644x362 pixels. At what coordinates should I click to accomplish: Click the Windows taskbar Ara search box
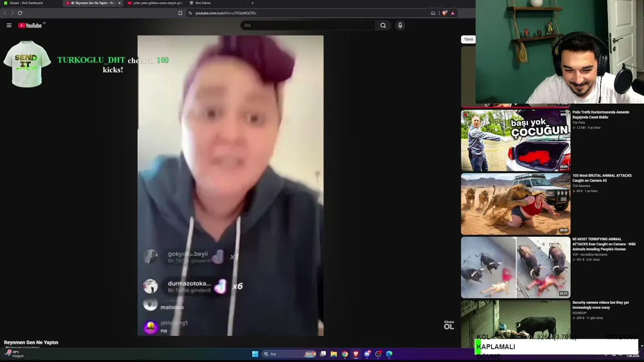click(x=289, y=354)
